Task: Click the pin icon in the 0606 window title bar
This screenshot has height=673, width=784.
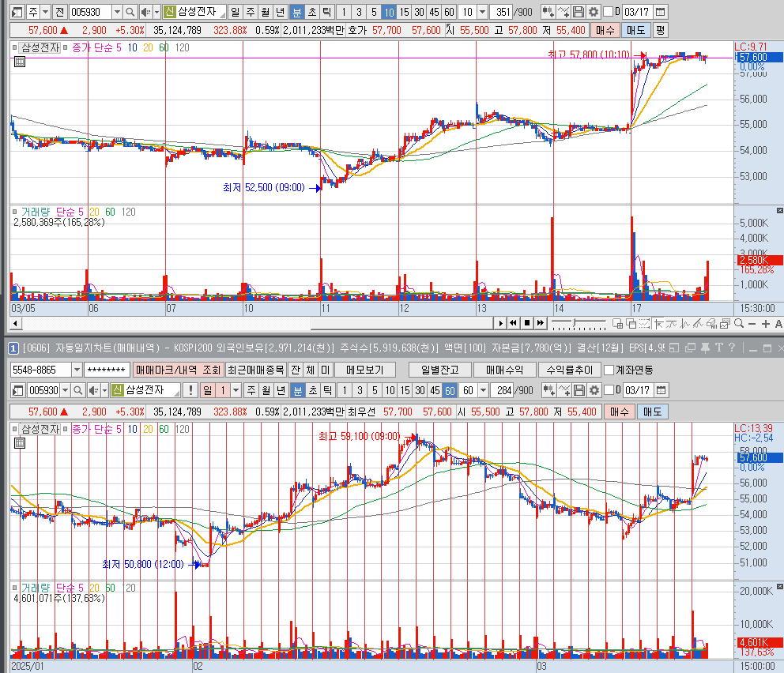Action: 706,348
